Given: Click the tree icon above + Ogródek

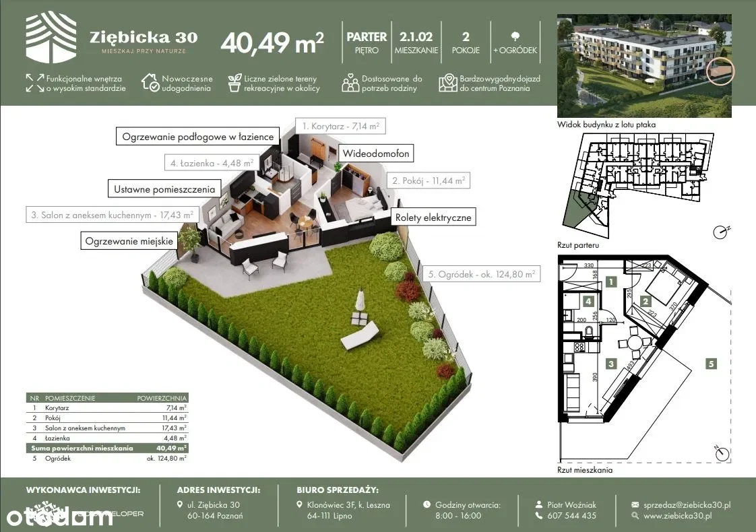Looking at the screenshot, I should pos(515,36).
